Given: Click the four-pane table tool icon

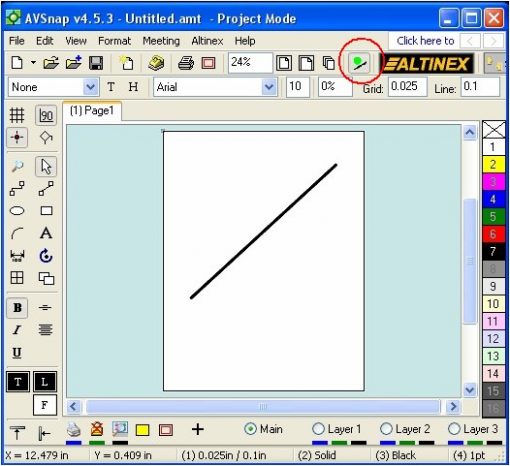Looking at the screenshot, I should click(17, 278).
